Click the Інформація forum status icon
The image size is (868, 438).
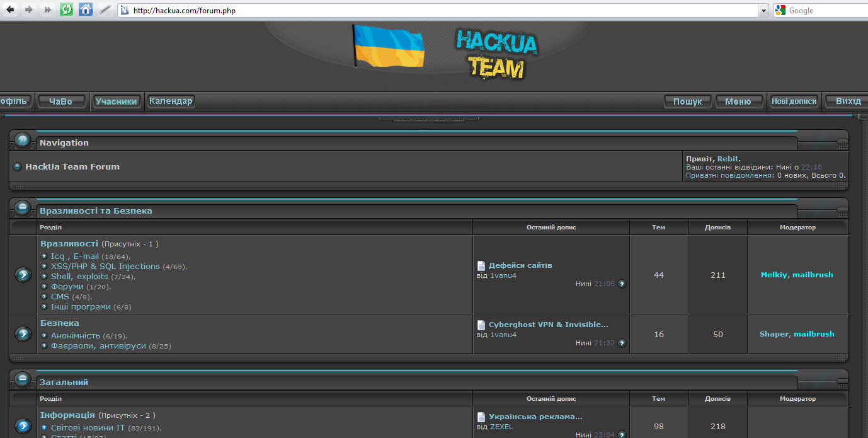pyautogui.click(x=23, y=427)
